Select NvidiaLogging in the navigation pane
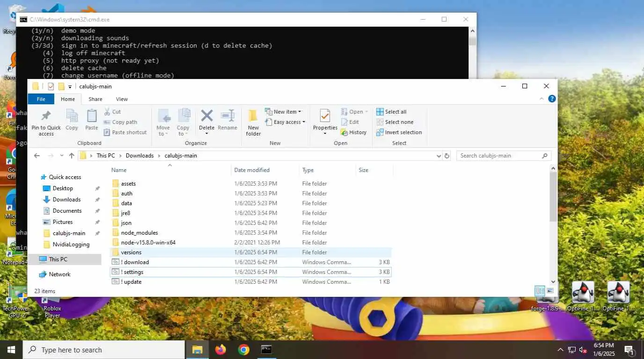The width and height of the screenshot is (644, 359). point(71,244)
